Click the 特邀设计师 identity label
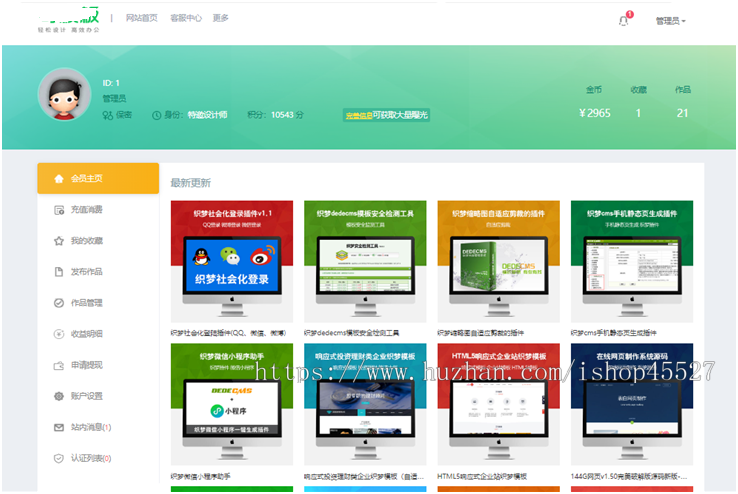The height and width of the screenshot is (494, 738). (x=207, y=115)
